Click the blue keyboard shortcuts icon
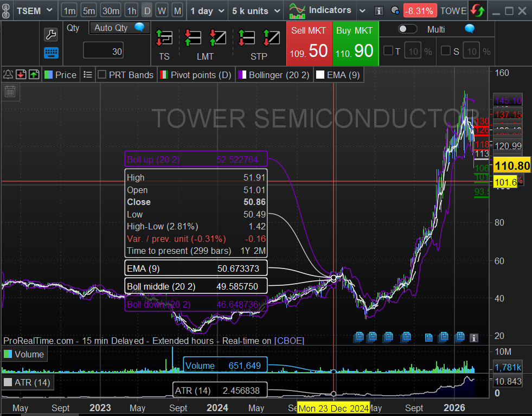 pyautogui.click(x=51, y=53)
